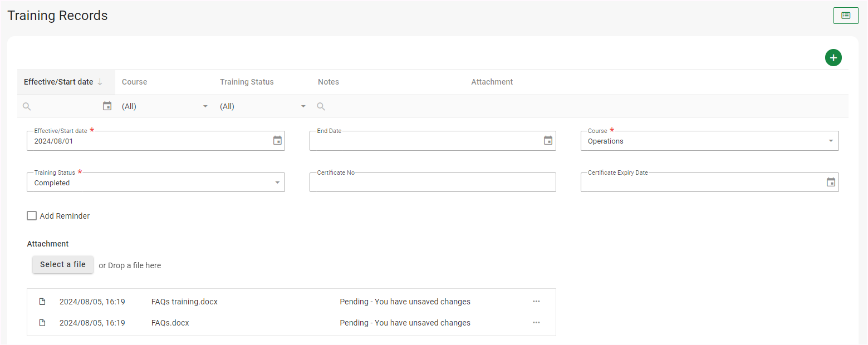
Task: Select the FAQs training.docx attachment name
Action: (x=184, y=302)
